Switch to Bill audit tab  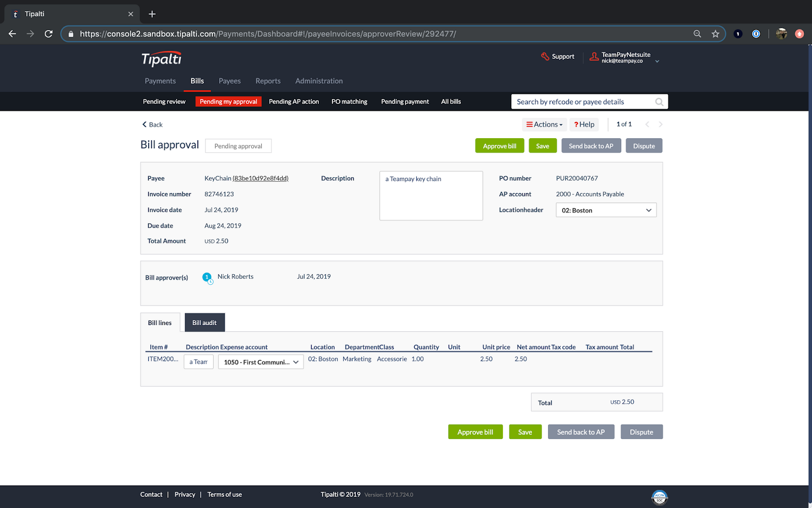pyautogui.click(x=205, y=323)
